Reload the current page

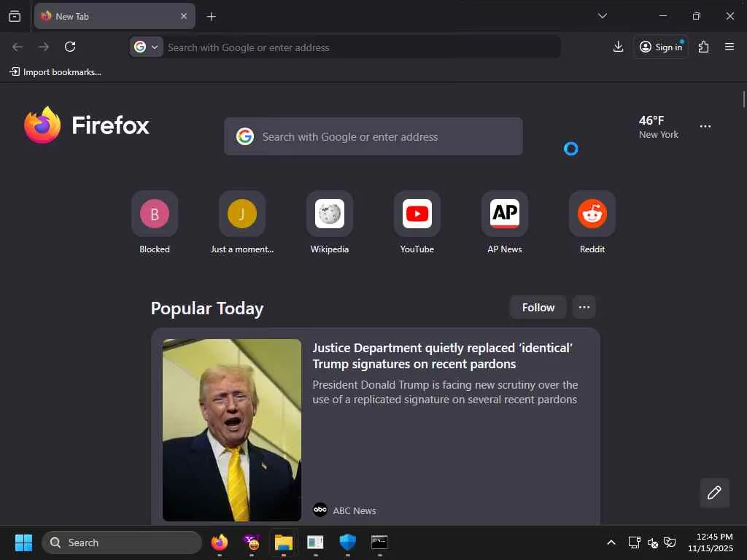[x=70, y=47]
